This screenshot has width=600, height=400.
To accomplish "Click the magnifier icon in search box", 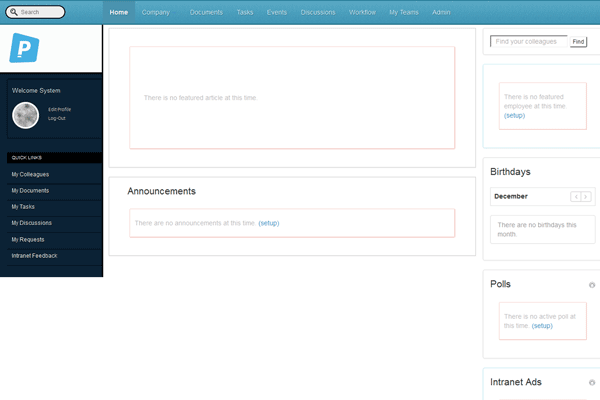I will click(13, 13).
